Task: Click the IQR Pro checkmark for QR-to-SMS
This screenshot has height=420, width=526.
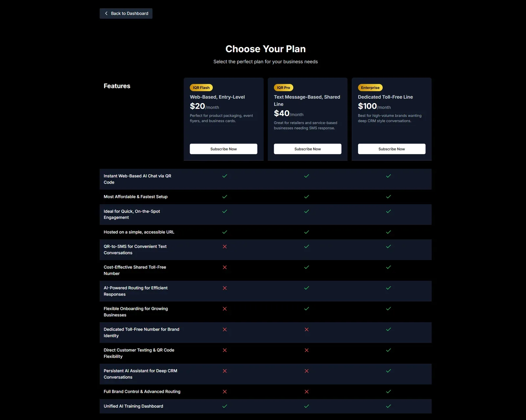Action: [x=306, y=246]
